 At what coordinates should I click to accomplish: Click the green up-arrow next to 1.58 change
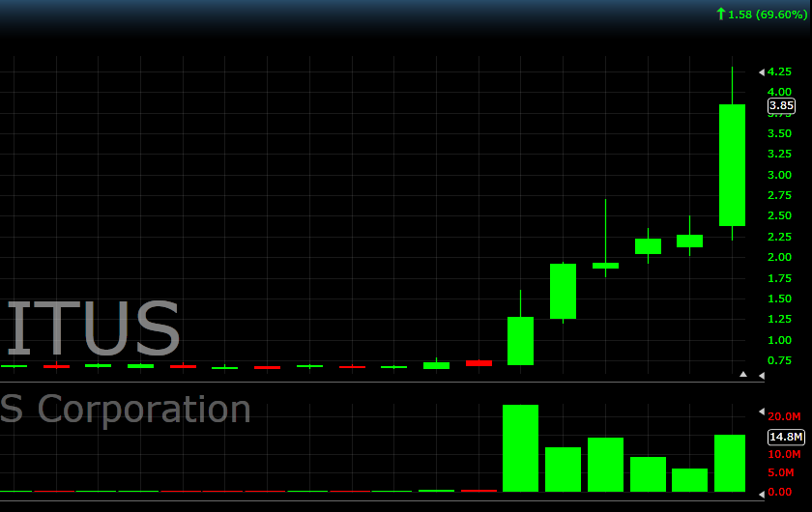click(720, 14)
